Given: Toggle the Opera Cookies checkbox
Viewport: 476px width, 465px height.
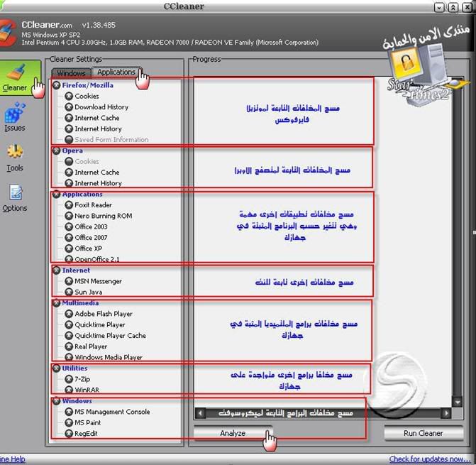Looking at the screenshot, I should pos(69,162).
